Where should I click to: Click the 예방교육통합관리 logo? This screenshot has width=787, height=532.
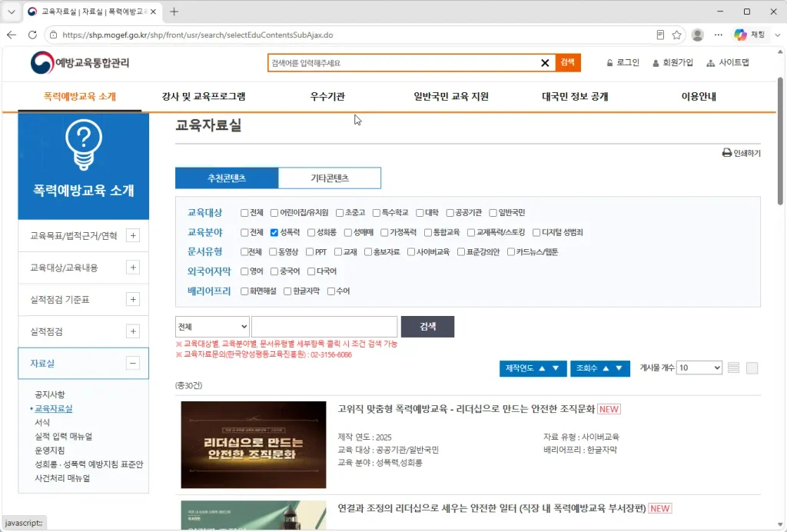coord(80,63)
